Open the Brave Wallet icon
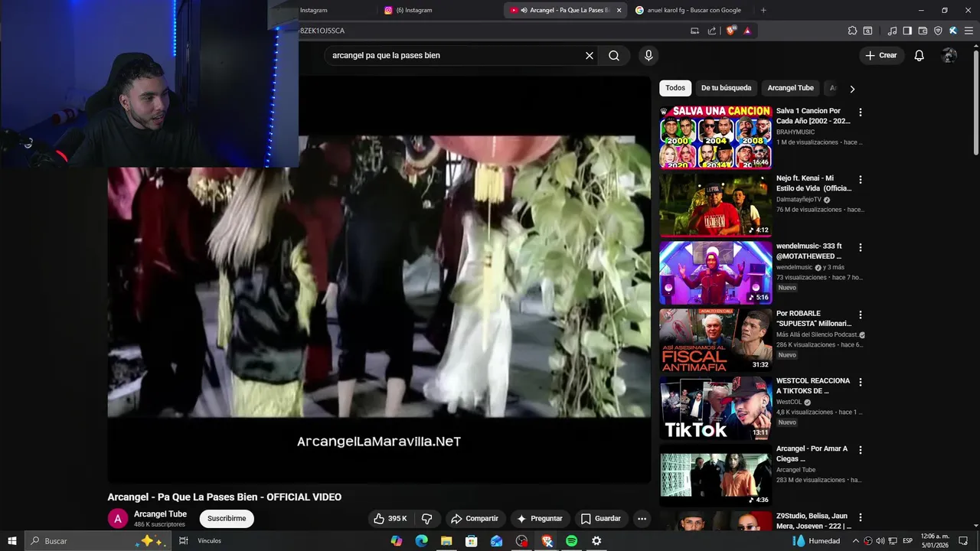 pyautogui.click(x=923, y=31)
